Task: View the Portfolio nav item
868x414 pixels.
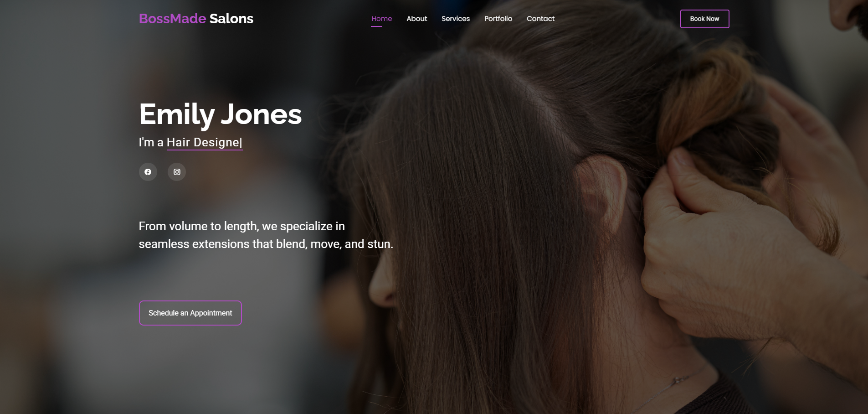Action: 498,19
